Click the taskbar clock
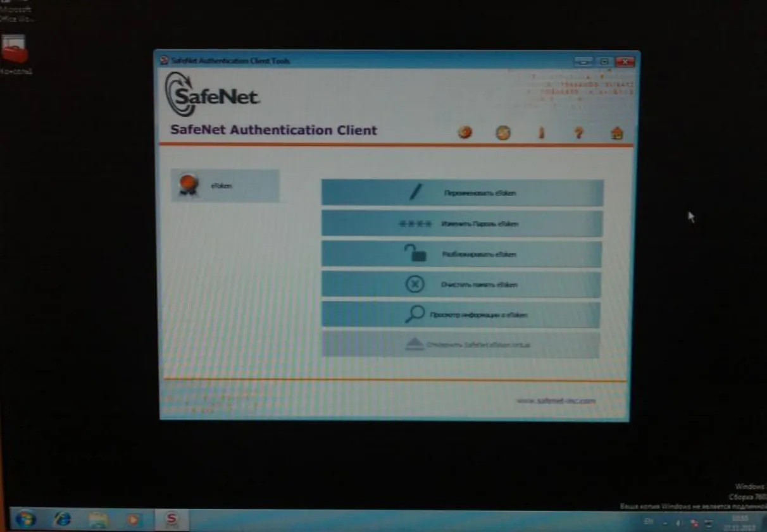Image resolution: width=767 pixels, height=532 pixels. (x=739, y=523)
